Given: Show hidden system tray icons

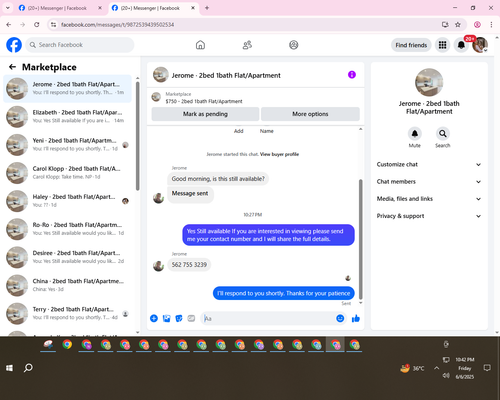Looking at the screenshot, I should pos(436,368).
